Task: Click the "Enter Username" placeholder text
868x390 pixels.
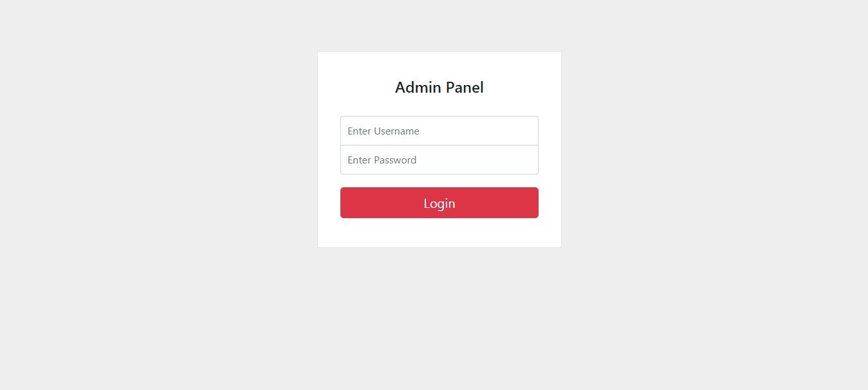Action: click(x=383, y=131)
